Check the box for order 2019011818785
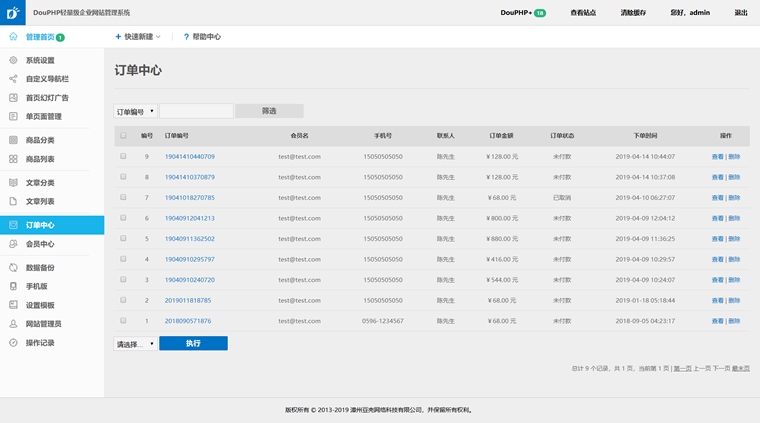760x423 pixels. [x=123, y=300]
